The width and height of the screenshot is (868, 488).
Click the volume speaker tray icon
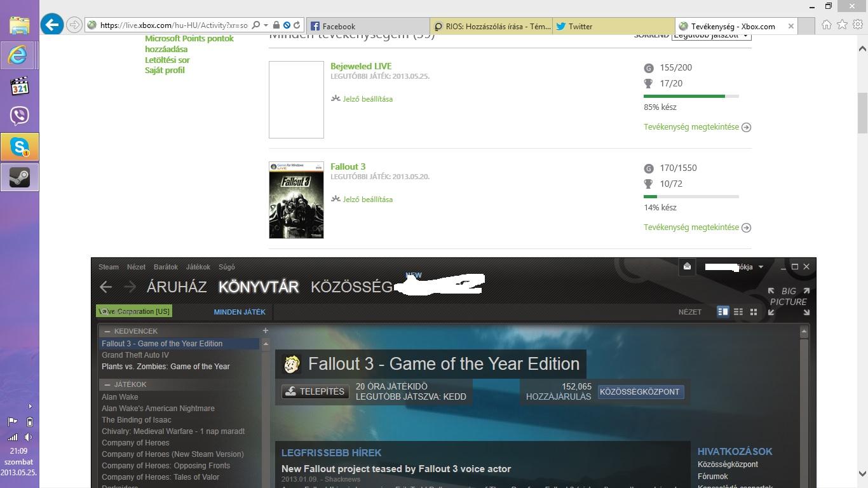(29, 437)
